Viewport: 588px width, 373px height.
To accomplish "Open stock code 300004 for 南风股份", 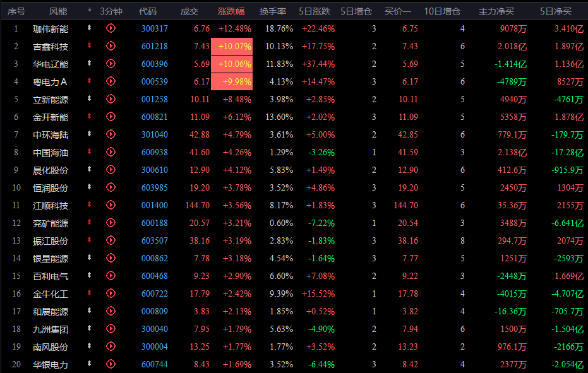I will (x=155, y=346).
